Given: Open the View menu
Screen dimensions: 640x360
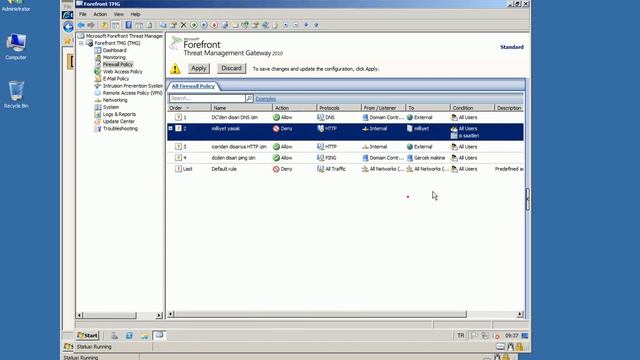Looking at the screenshot, I should click(x=119, y=14).
